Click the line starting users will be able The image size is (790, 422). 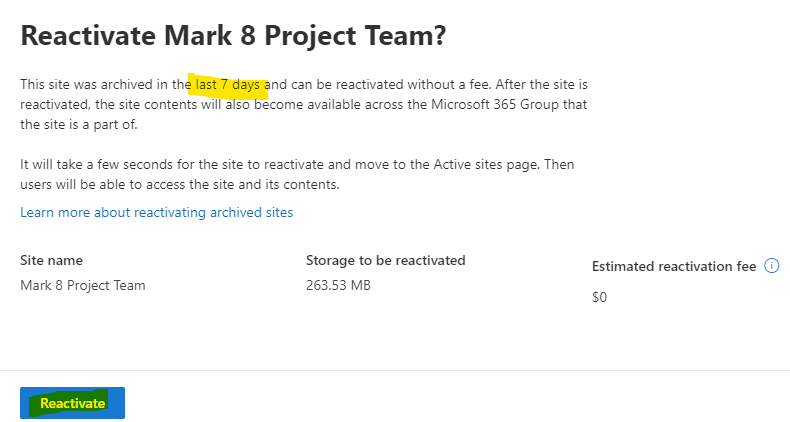(x=180, y=185)
